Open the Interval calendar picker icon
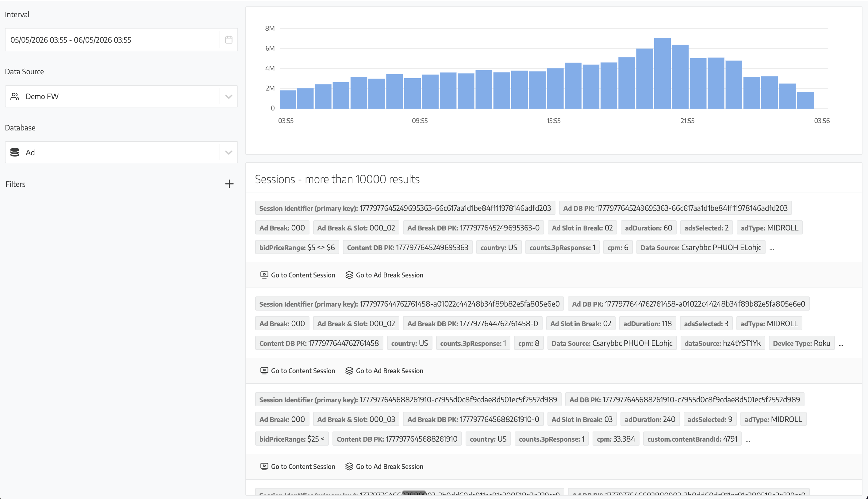868x499 pixels. [x=229, y=40]
